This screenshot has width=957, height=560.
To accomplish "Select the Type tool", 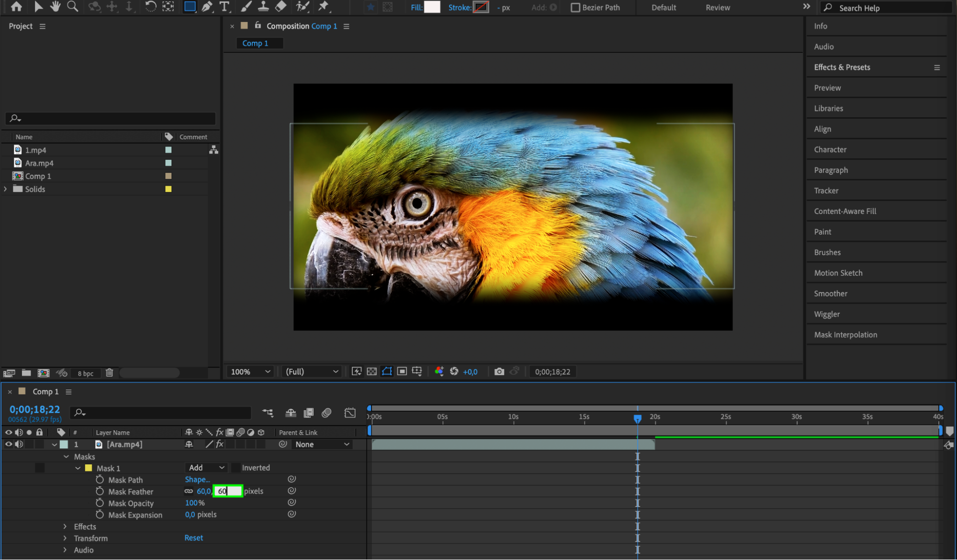I will click(x=224, y=7).
